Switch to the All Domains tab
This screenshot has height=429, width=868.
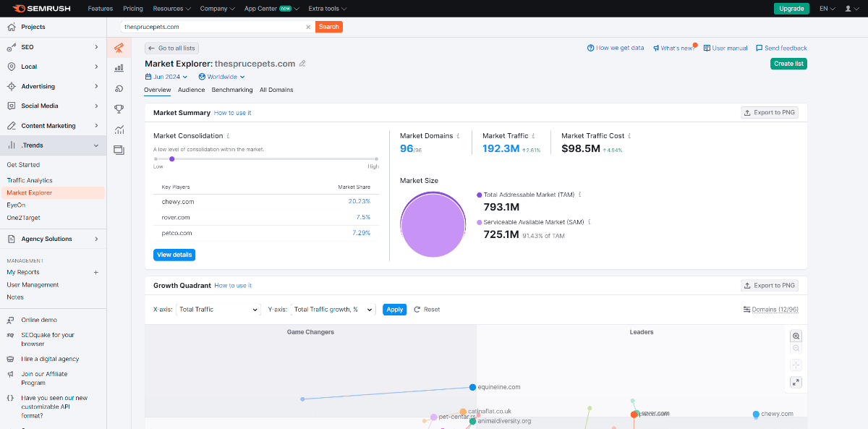[276, 90]
